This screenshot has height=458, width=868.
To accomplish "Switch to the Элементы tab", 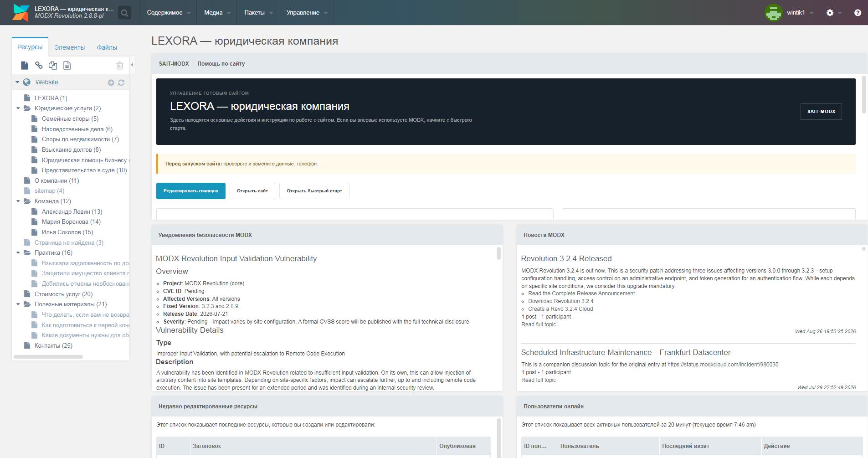I will (69, 47).
